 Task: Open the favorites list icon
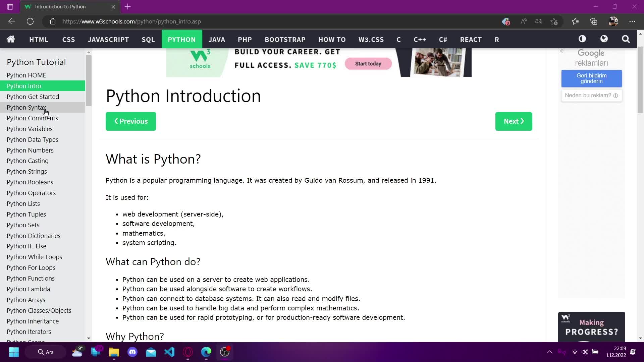pyautogui.click(x=575, y=21)
